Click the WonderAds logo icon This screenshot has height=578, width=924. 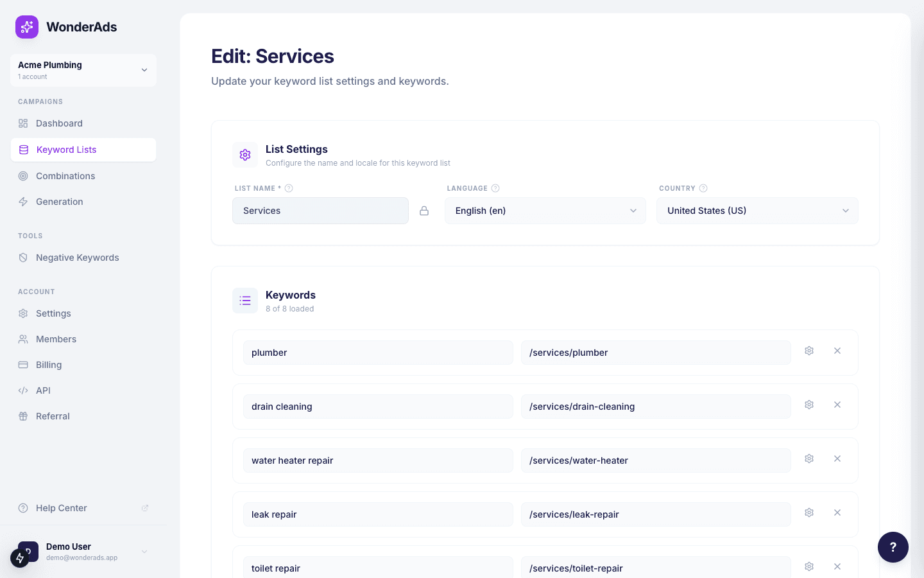coord(27,27)
